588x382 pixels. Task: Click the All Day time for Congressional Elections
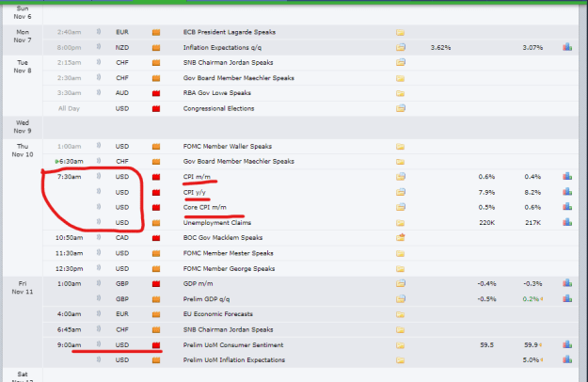pyautogui.click(x=69, y=109)
